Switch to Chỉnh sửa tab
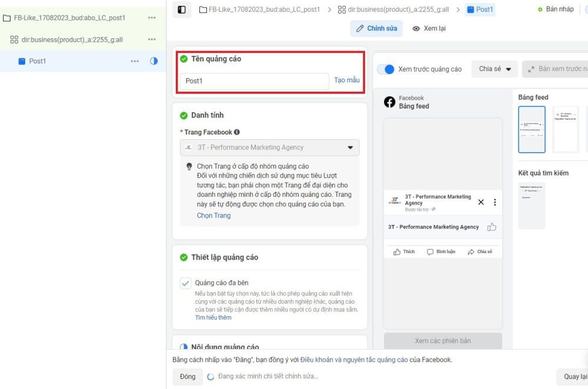 pyautogui.click(x=376, y=28)
